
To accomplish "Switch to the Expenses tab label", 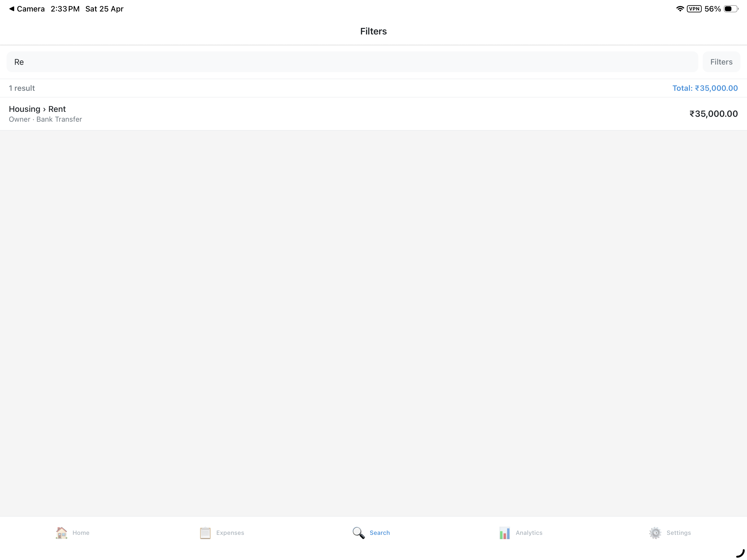I will pyautogui.click(x=230, y=533).
